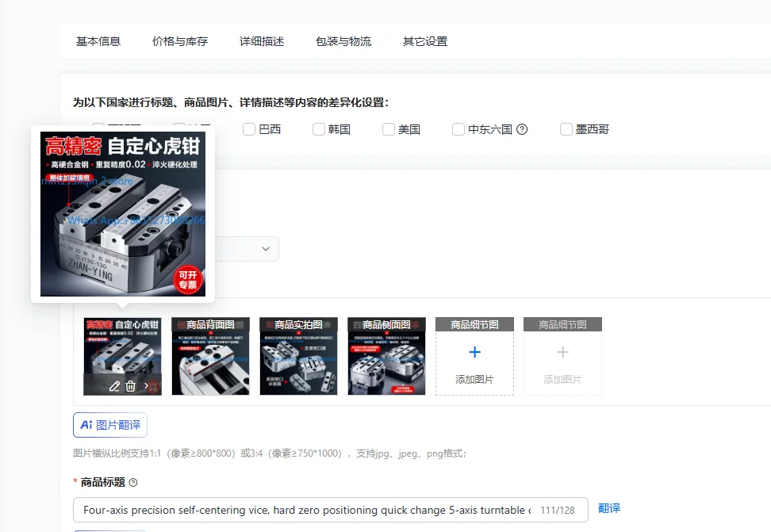Click the 111/128 character counter

tap(557, 511)
